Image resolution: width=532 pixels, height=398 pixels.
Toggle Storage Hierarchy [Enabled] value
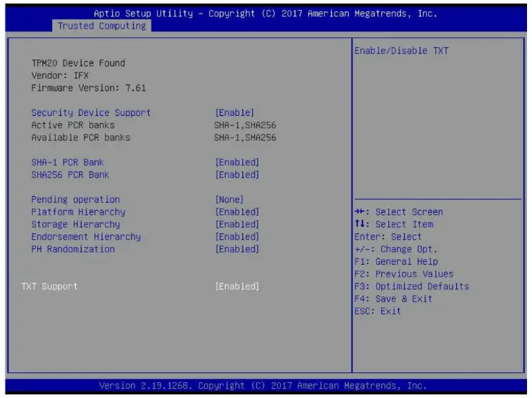237,225
